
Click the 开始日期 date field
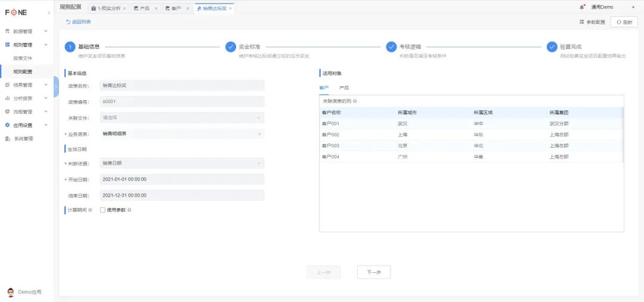pos(182,179)
